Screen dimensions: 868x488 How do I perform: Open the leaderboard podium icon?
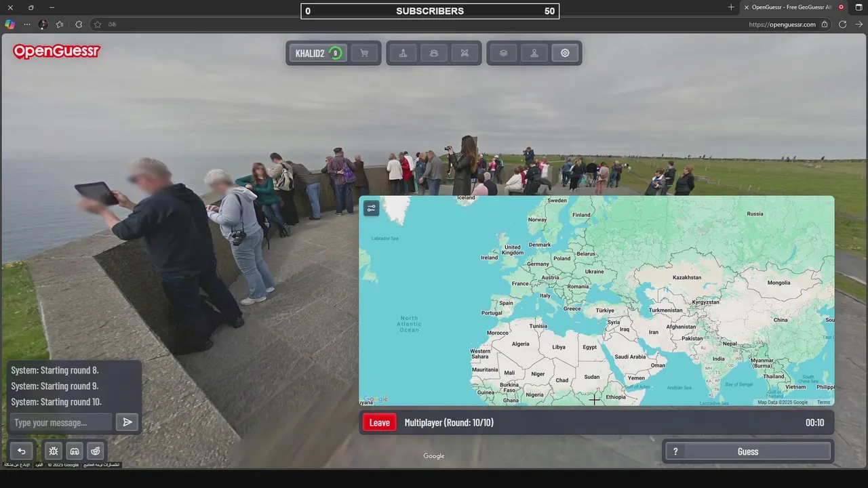[403, 53]
